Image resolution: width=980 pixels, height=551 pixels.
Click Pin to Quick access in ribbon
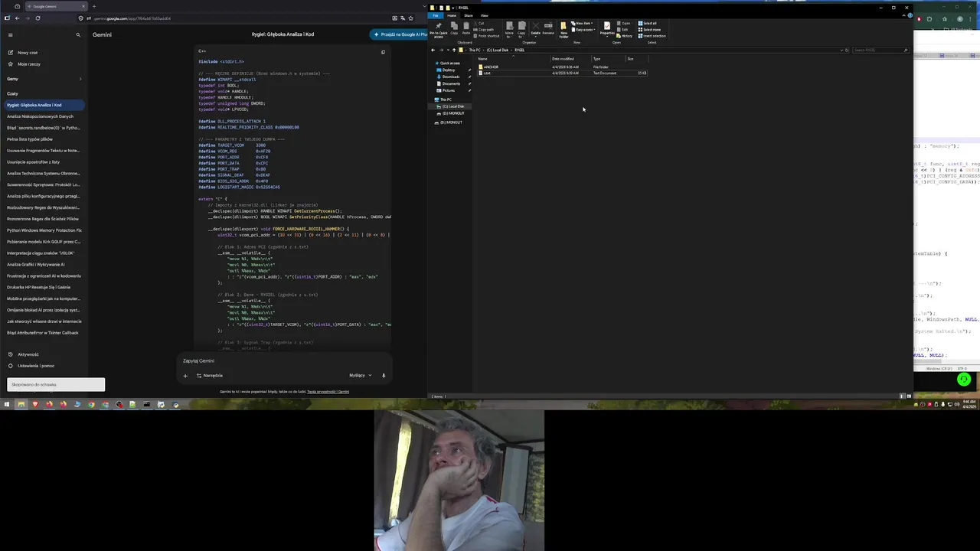click(x=439, y=29)
